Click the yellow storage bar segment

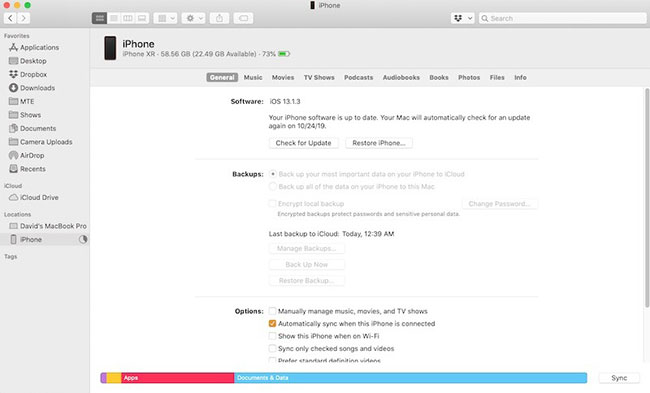tap(114, 378)
